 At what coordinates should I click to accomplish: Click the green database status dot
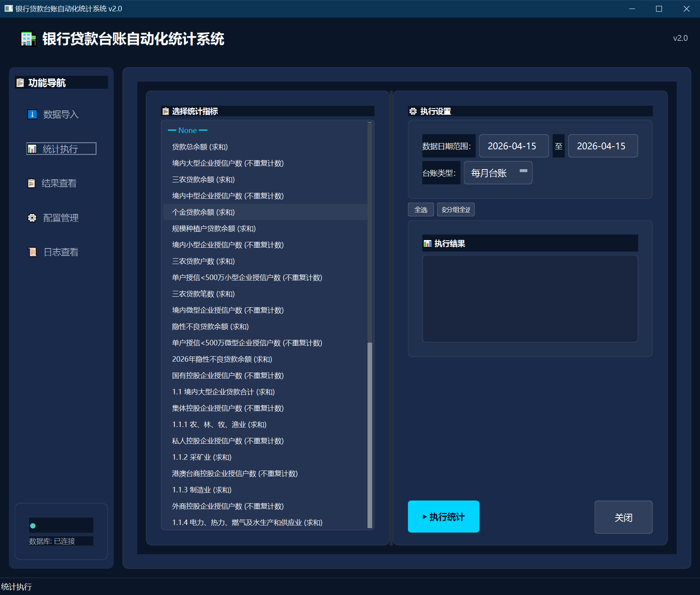(x=33, y=526)
